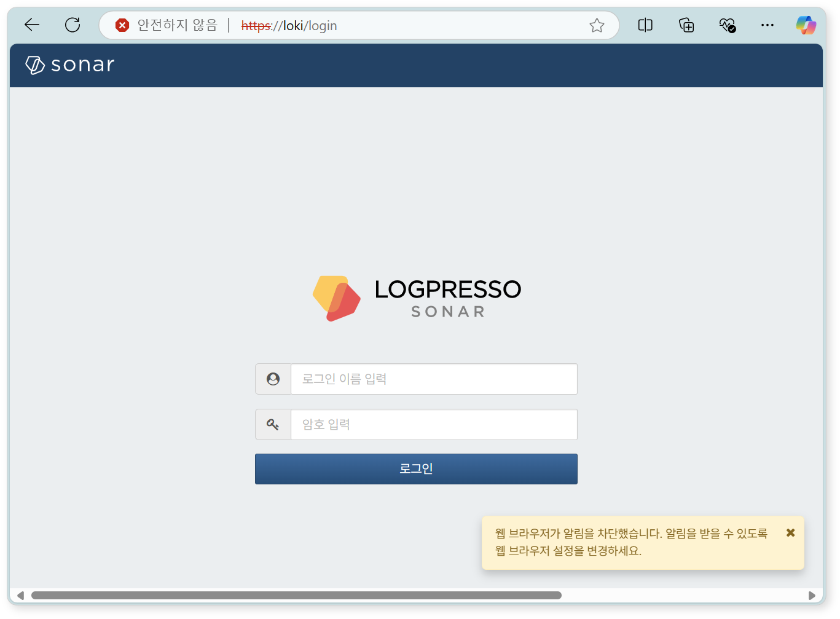The image size is (840, 619).
Task: Launch the Copilot icon
Action: (x=806, y=25)
